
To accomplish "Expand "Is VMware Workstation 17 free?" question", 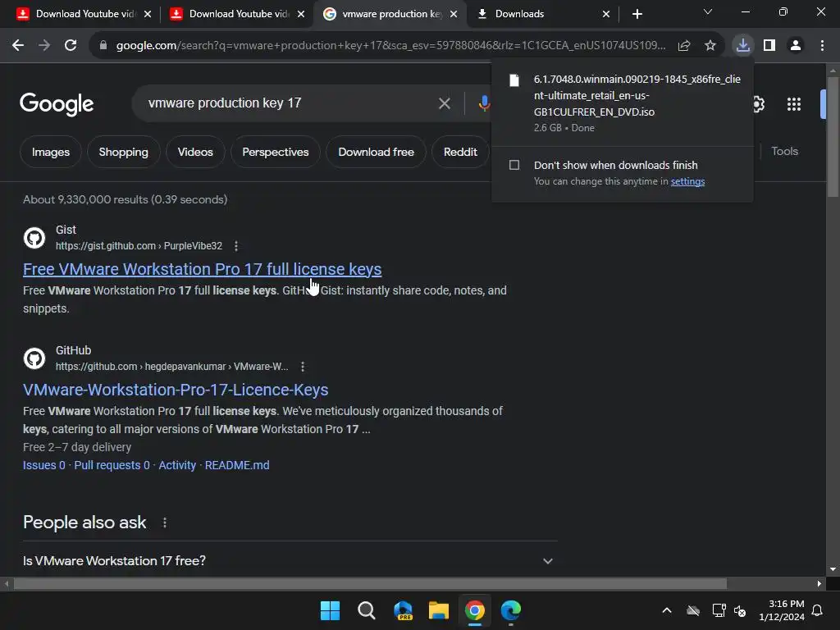I will pos(288,561).
